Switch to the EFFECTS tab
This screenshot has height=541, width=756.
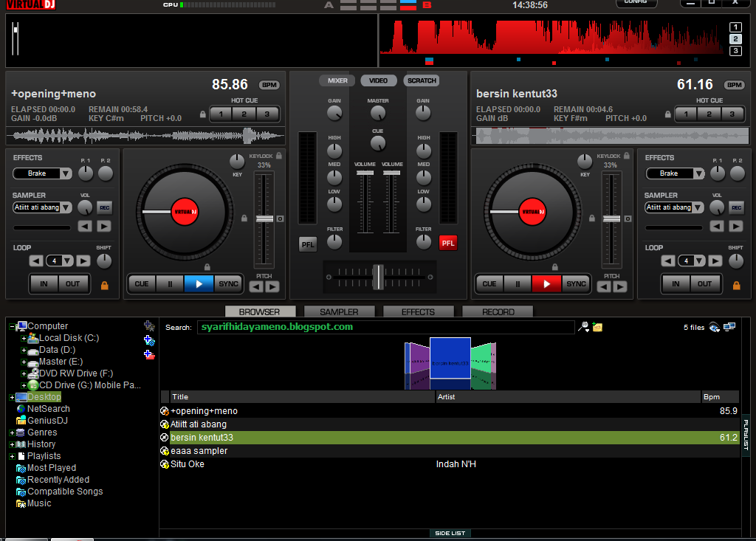(418, 312)
